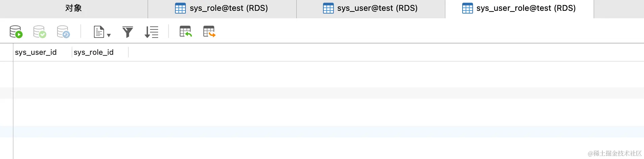Click the text document view icon

99,32
